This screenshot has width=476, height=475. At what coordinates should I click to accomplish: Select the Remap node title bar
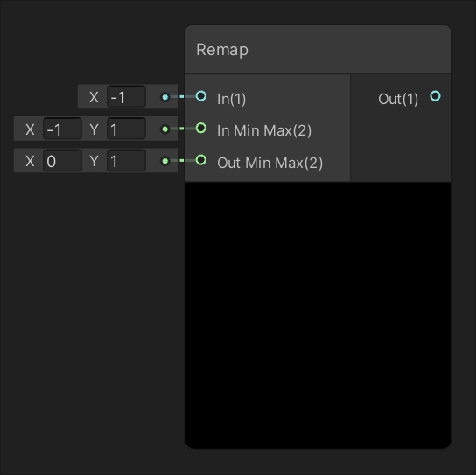pos(318,50)
